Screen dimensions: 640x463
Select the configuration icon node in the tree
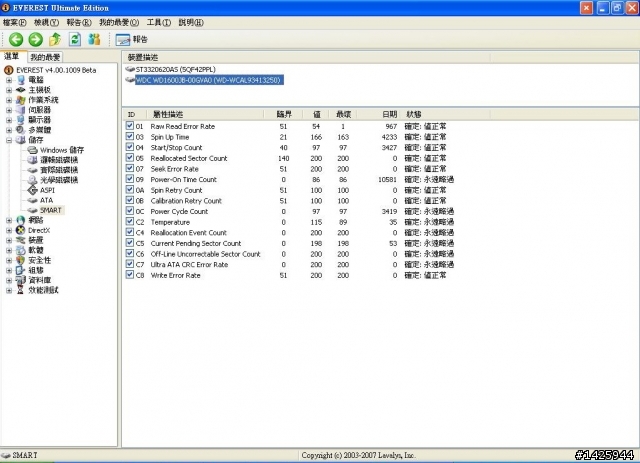tap(20, 270)
